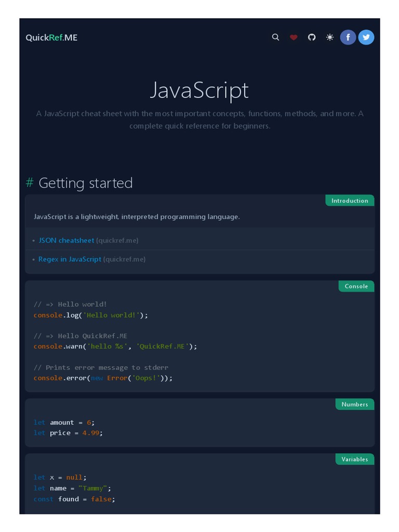Viewport: 399px width, 532px height.
Task: Share page via Twitter icon
Action: [366, 37]
